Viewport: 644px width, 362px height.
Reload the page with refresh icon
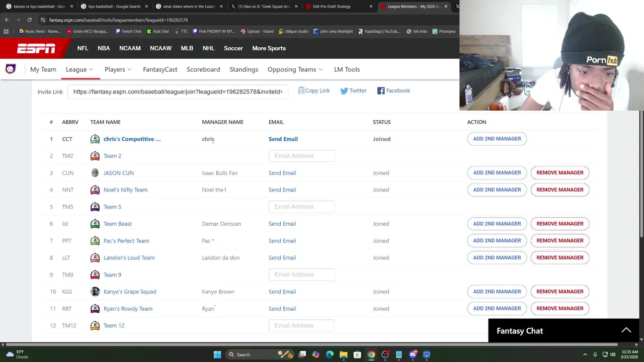point(29,20)
